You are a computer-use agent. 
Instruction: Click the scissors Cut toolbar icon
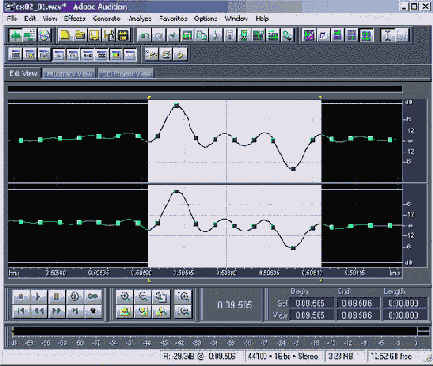pos(216,35)
